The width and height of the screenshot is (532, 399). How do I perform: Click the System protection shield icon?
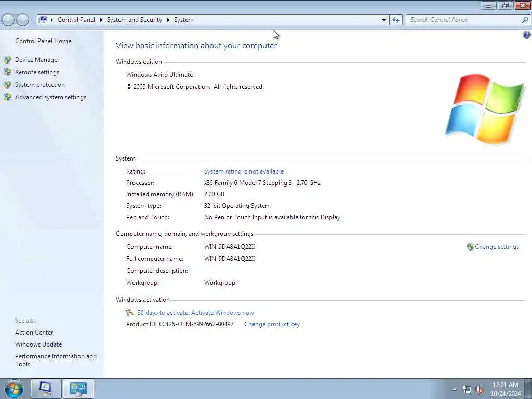tap(7, 85)
